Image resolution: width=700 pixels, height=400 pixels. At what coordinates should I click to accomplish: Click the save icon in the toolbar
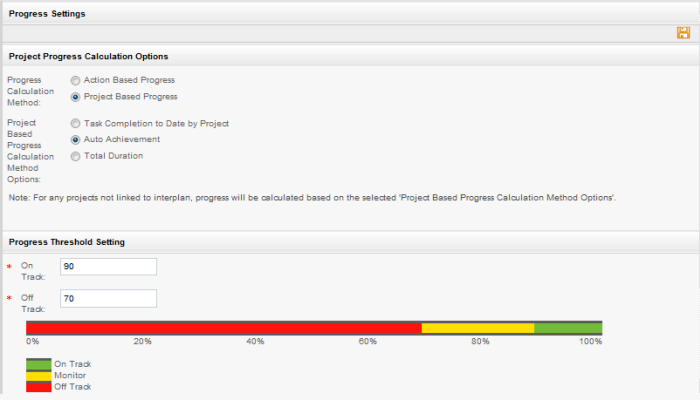(x=683, y=33)
